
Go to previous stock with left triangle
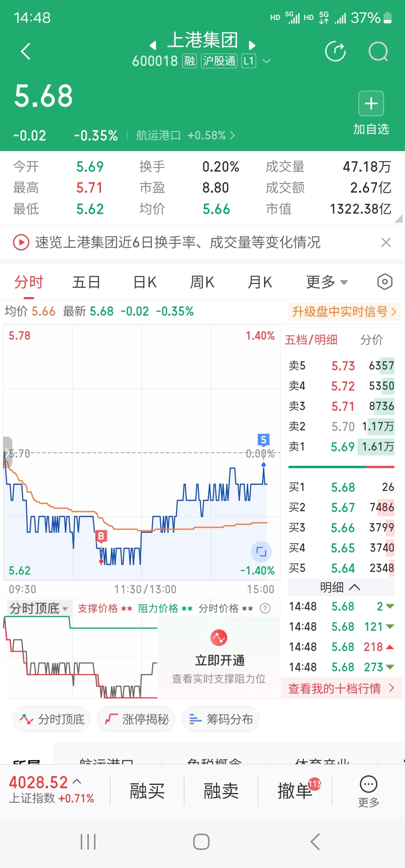click(153, 45)
